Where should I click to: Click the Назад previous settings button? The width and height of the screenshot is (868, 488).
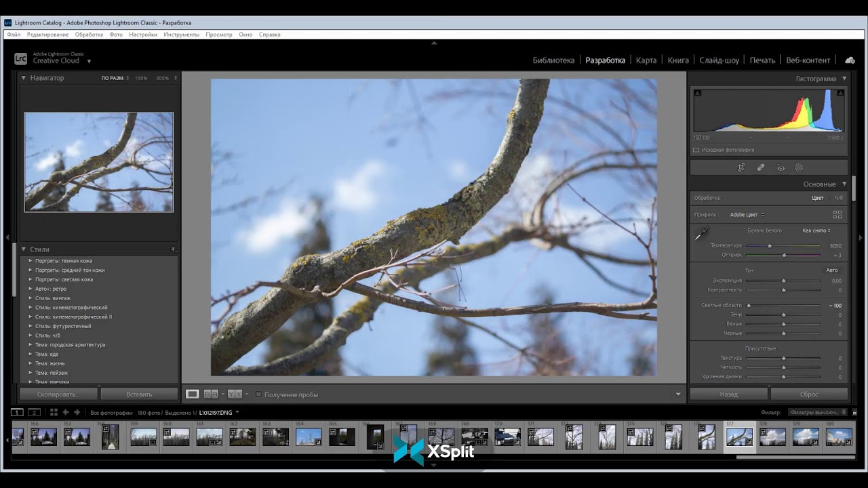pyautogui.click(x=729, y=394)
